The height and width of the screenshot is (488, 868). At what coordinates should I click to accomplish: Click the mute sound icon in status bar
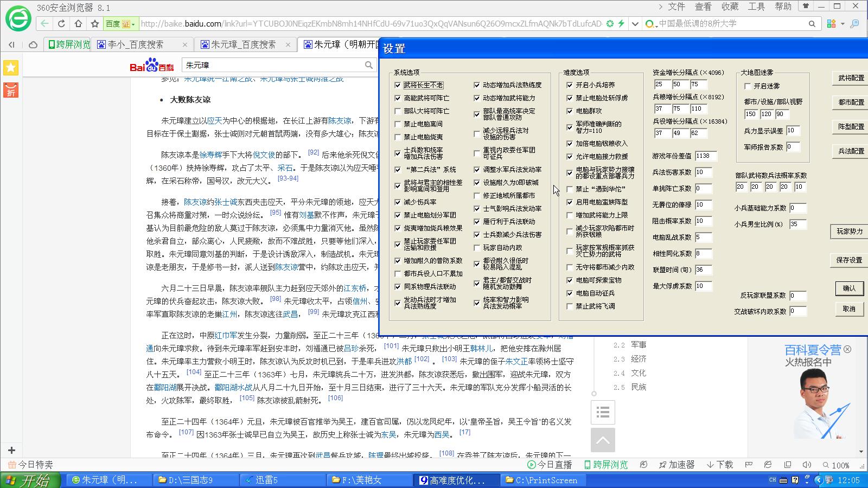pyautogui.click(x=807, y=465)
